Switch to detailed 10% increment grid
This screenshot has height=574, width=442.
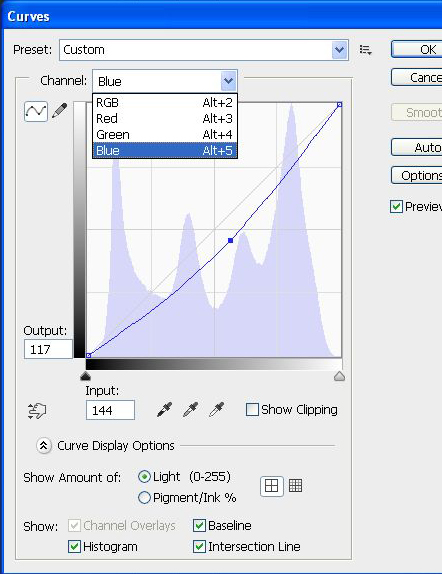(296, 486)
